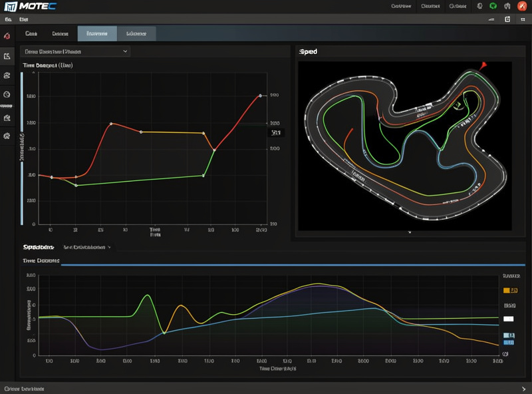Click the light blue legend swatch in lower chart
This screenshot has height=394, width=532.
[509, 335]
